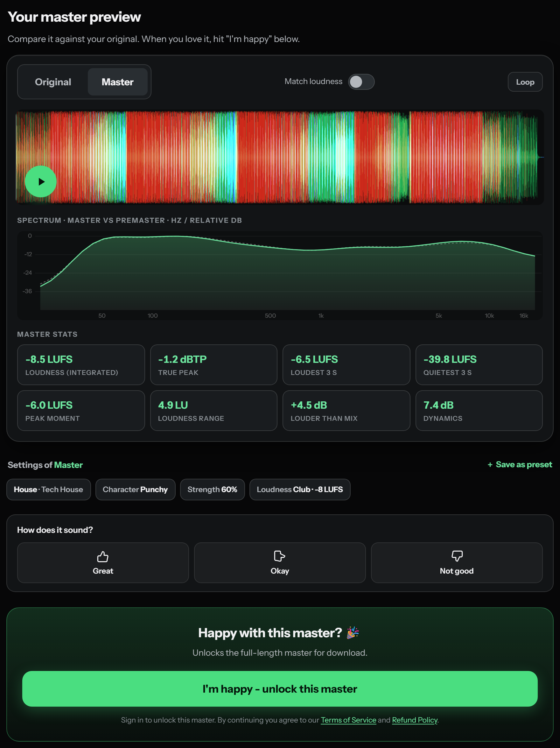Screen dimensions: 560x748
Task: Open the Character Punchy setting chip
Action: tap(135, 489)
